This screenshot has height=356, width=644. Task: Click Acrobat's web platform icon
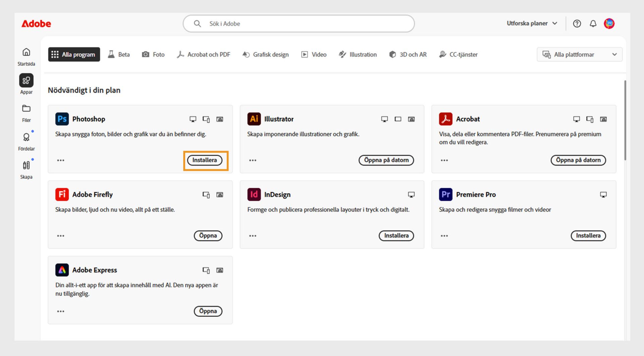point(603,119)
